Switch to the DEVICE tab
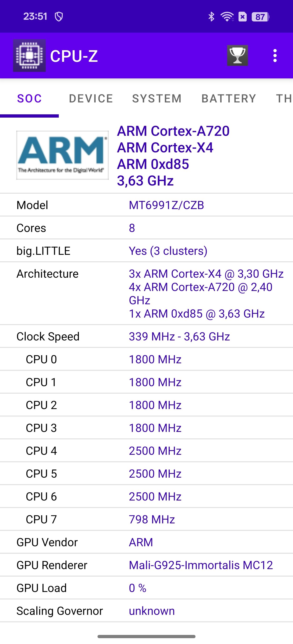The width and height of the screenshot is (293, 644). (x=91, y=98)
